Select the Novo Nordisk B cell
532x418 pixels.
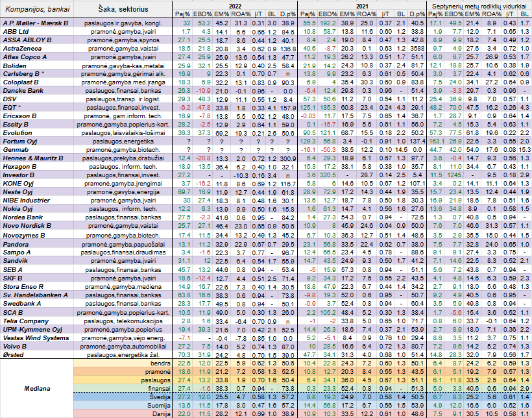click(37, 226)
